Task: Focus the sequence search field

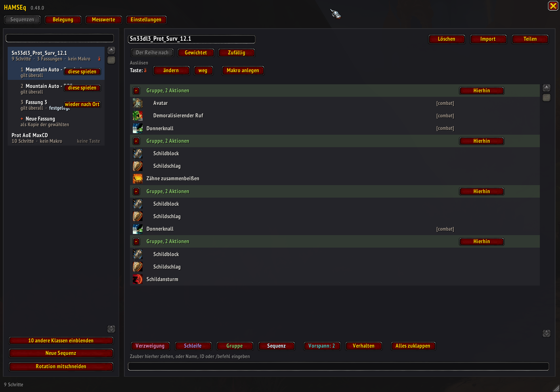Action: click(60, 38)
